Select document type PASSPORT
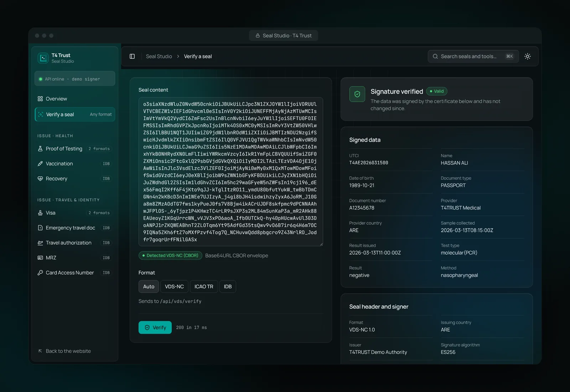The image size is (570, 392). [453, 185]
